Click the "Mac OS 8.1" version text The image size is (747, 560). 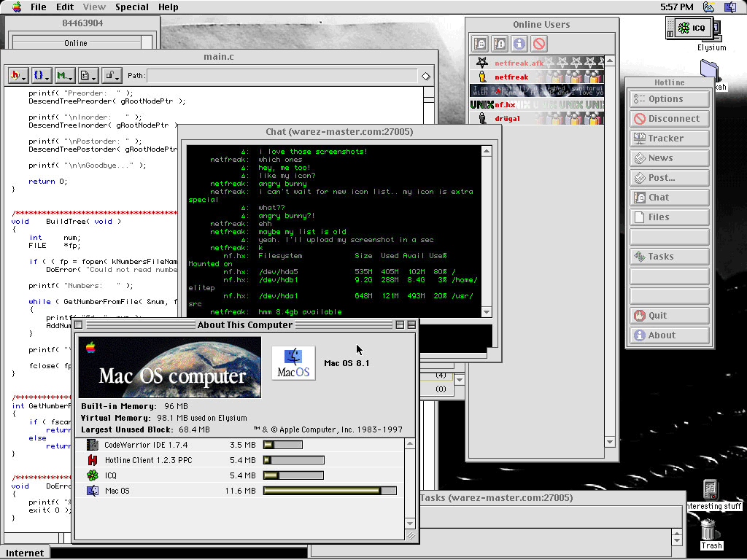pos(347,363)
